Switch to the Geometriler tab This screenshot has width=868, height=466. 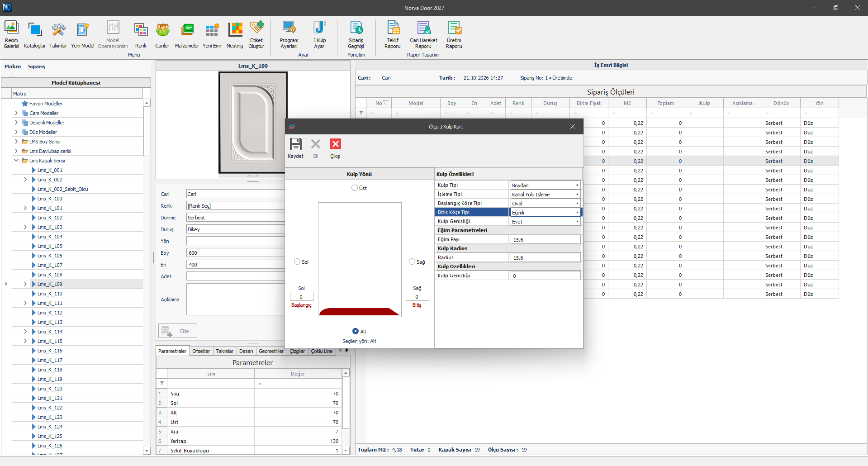271,351
